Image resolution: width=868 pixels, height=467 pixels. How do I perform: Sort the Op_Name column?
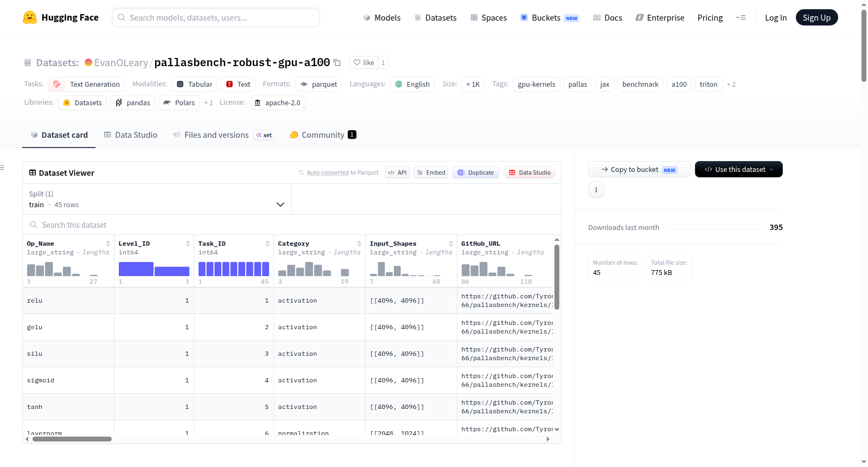(108, 244)
